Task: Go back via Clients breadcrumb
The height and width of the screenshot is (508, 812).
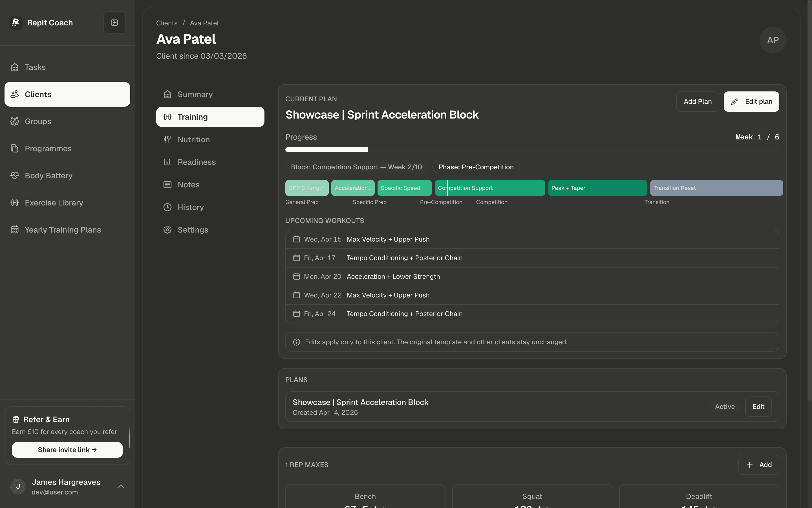Action: point(167,23)
